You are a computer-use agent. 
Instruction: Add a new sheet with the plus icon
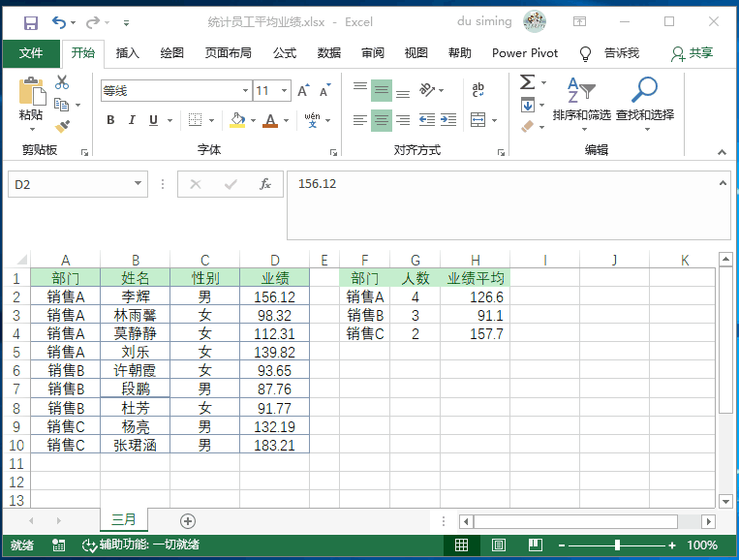pos(188,521)
